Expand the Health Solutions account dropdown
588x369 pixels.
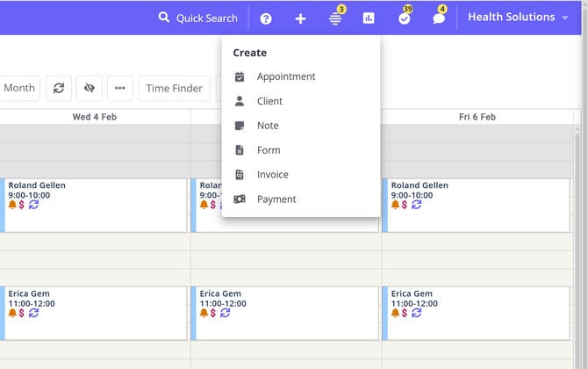coord(518,18)
